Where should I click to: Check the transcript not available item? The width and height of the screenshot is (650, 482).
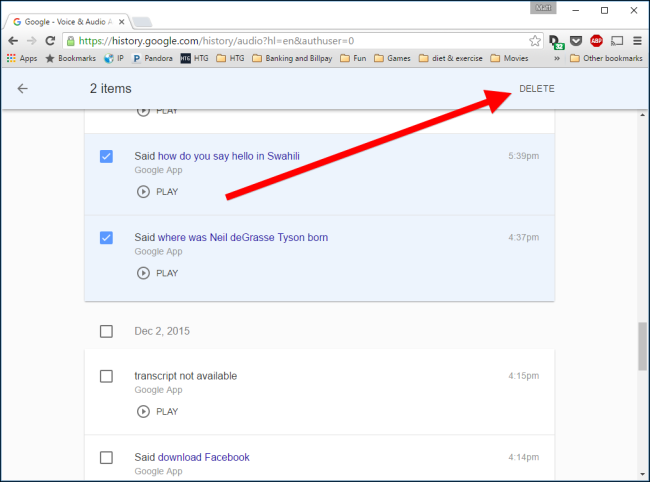106,376
